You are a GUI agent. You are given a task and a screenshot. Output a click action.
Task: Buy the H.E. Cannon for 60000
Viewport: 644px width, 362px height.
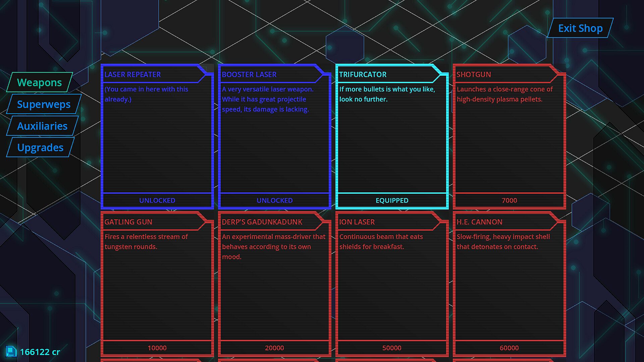509,348
